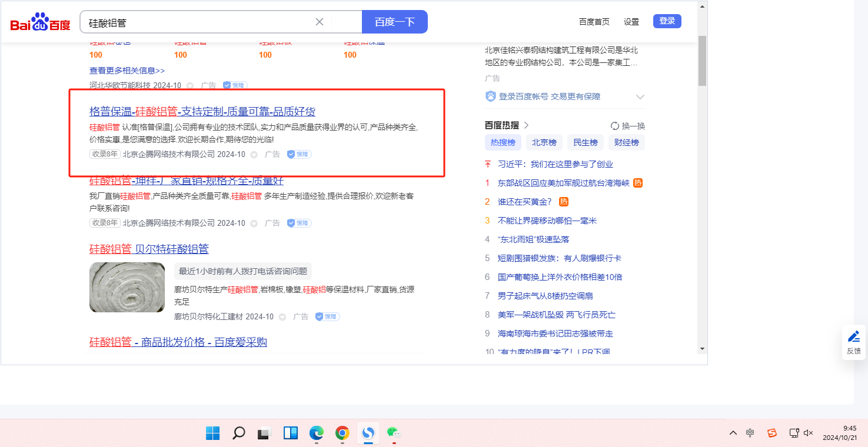Click the page's vertical scrollbar thumb
This screenshot has width=868, height=447.
coord(702,60)
